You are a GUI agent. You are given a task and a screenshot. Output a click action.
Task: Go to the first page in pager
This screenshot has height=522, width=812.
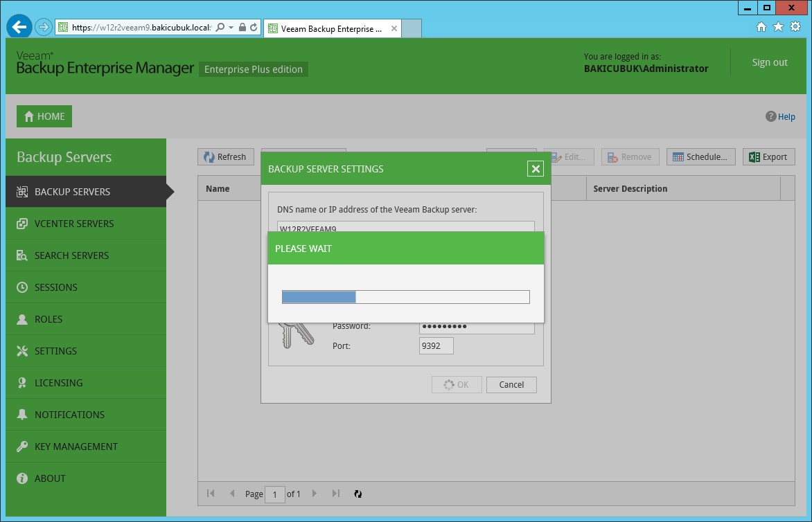(210, 494)
